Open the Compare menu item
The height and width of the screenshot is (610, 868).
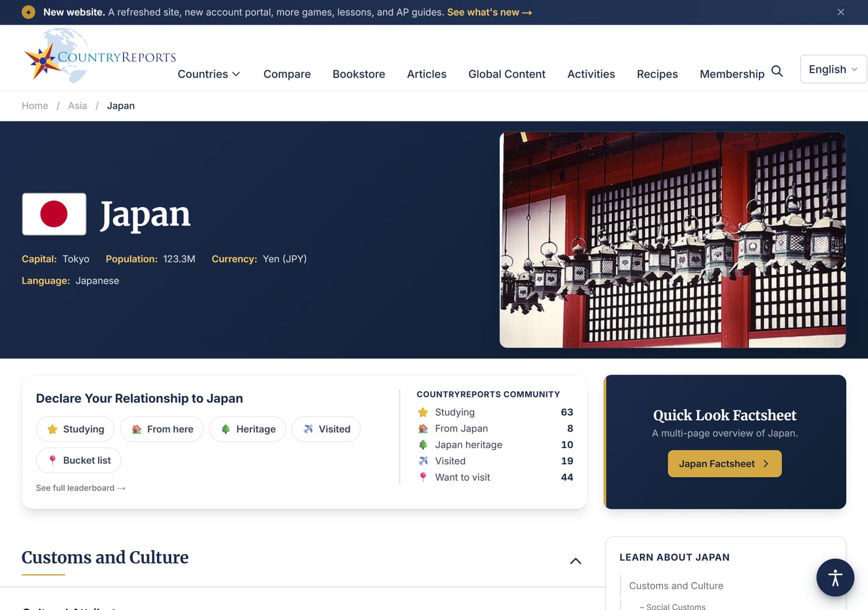point(287,74)
